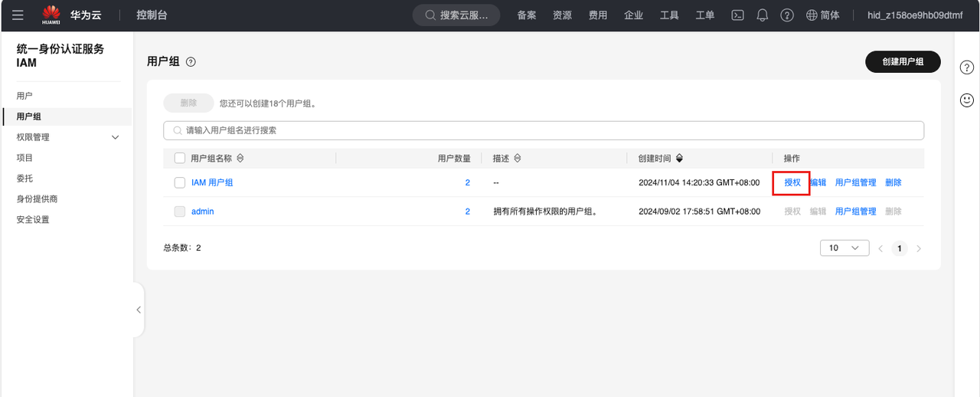Click 编辑 for IAM 用户组
This screenshot has height=397, width=980.
click(818, 182)
